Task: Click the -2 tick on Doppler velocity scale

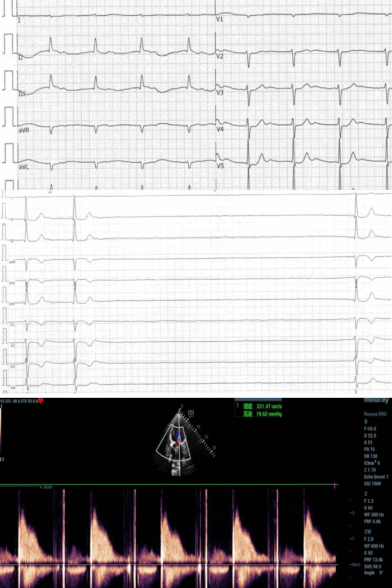Action: coord(352,513)
